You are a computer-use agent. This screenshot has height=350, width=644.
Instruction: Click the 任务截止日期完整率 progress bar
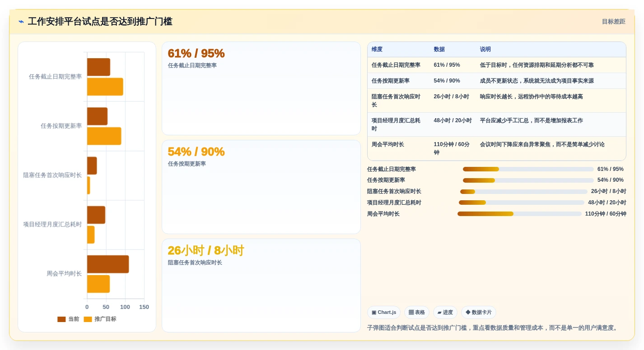pos(528,169)
